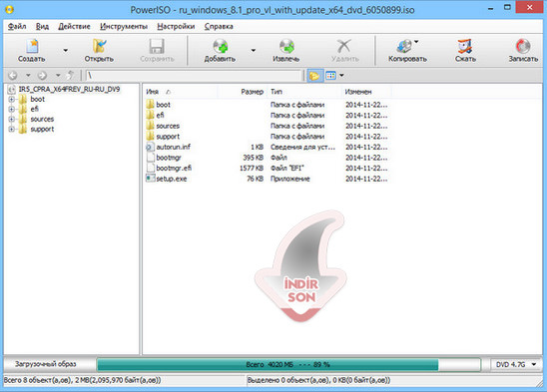Click the setup.exe application icon
The width and height of the screenshot is (547, 392).
150,179
